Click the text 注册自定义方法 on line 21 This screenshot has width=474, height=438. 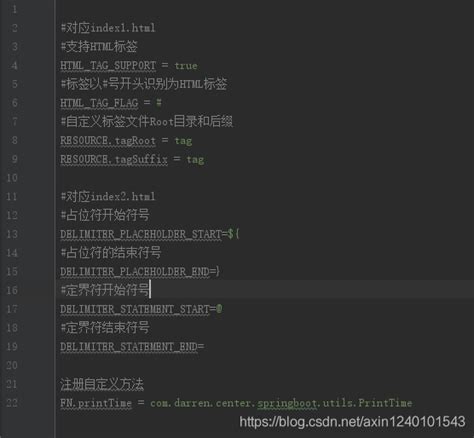click(x=102, y=384)
